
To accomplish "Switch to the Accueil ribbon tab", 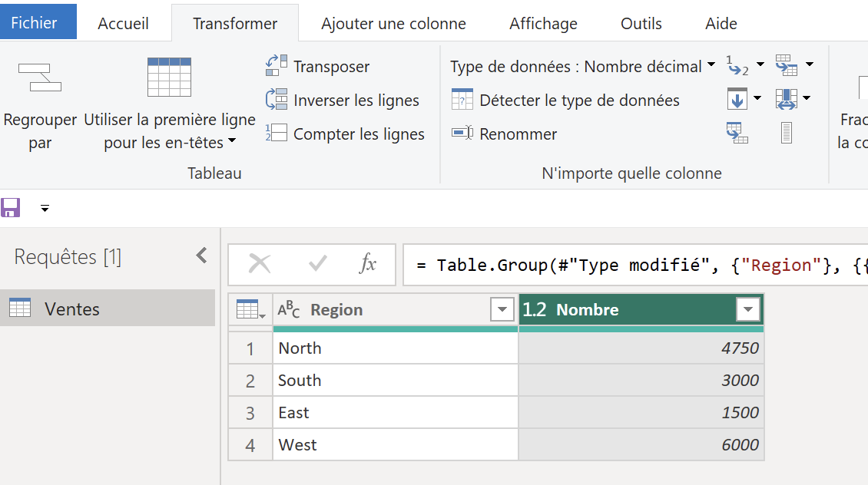I will (123, 23).
